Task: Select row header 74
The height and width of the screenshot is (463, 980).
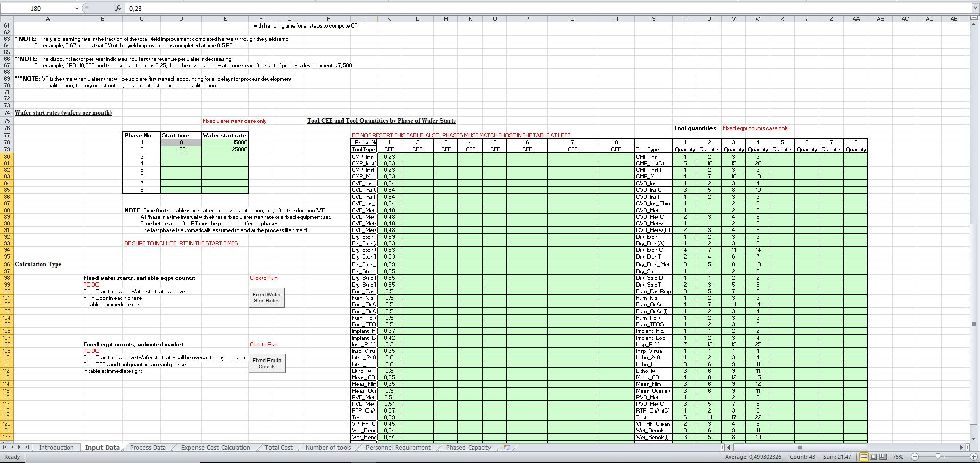Action: point(7,113)
